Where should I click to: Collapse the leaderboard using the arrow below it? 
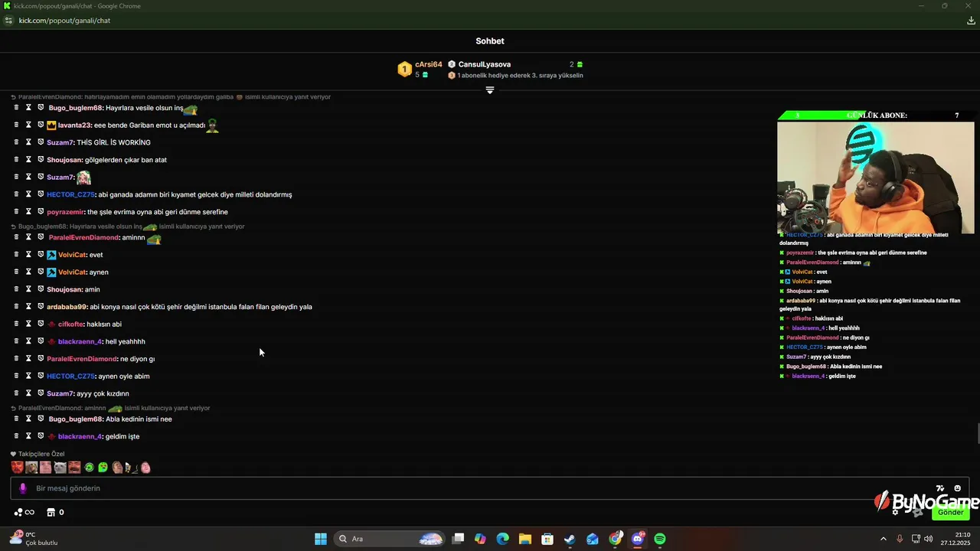pyautogui.click(x=490, y=90)
